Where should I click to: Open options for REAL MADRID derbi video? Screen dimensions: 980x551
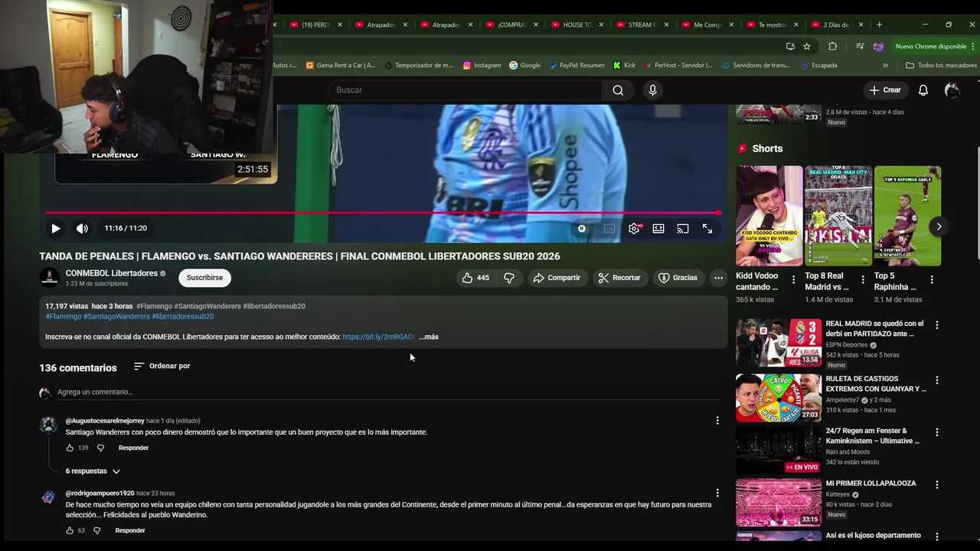(936, 325)
